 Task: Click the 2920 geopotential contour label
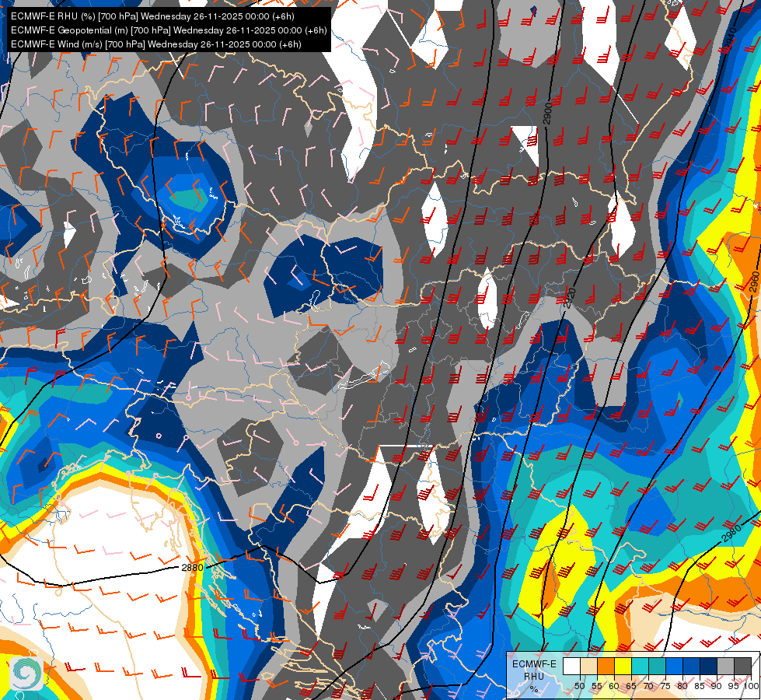pyautogui.click(x=570, y=298)
